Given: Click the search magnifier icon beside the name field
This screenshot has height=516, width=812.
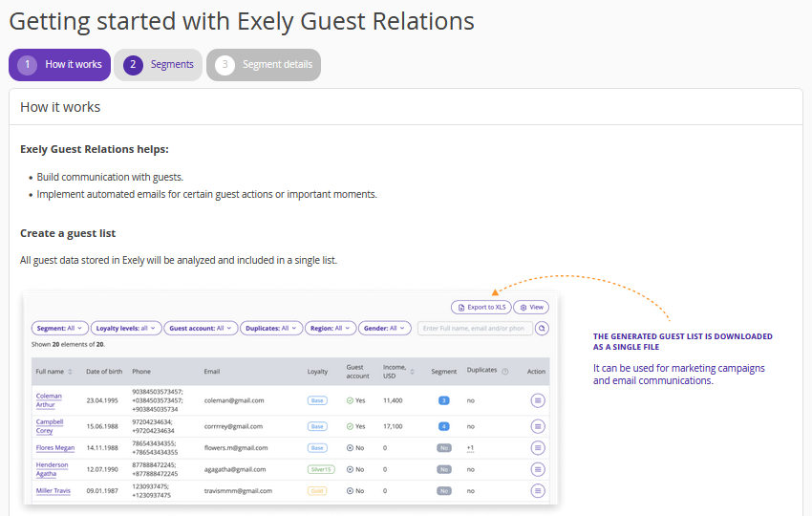Looking at the screenshot, I should pyautogui.click(x=542, y=328).
